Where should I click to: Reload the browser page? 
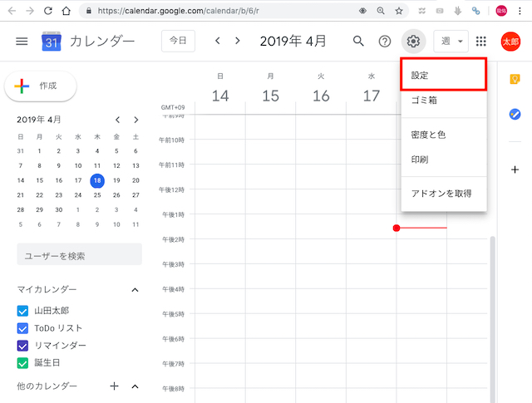point(48,11)
